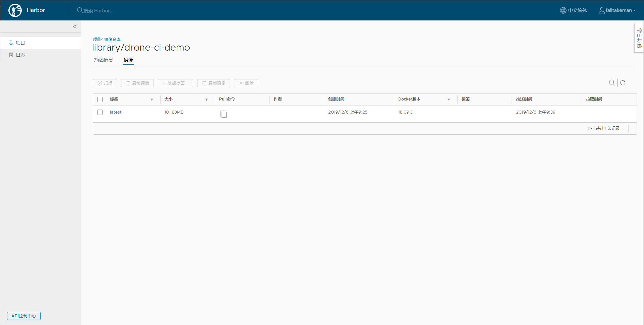Screen dimensions: 644x325
Task: Copy the pull command for the latest tag
Action: (224, 114)
